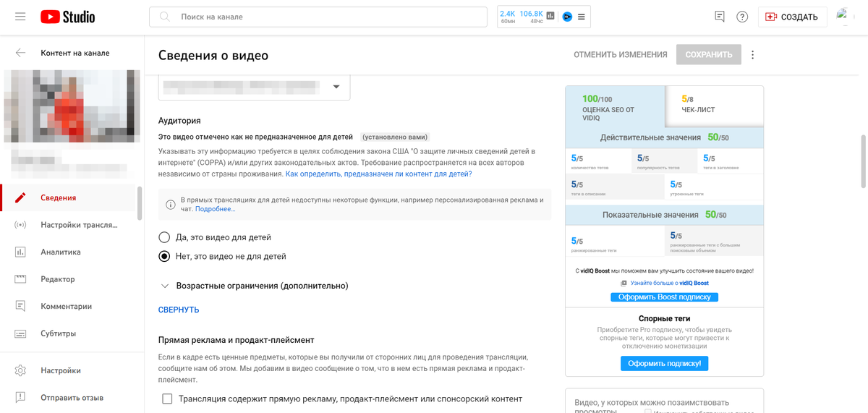This screenshot has width=868, height=413.
Task: Click ОТМЕНИТЬ ИЗМЕНЕНИЯ button
Action: pyautogui.click(x=621, y=54)
